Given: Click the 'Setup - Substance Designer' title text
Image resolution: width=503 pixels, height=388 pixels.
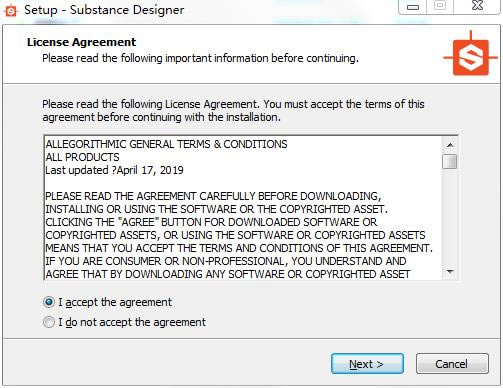Looking at the screenshot, I should [104, 10].
